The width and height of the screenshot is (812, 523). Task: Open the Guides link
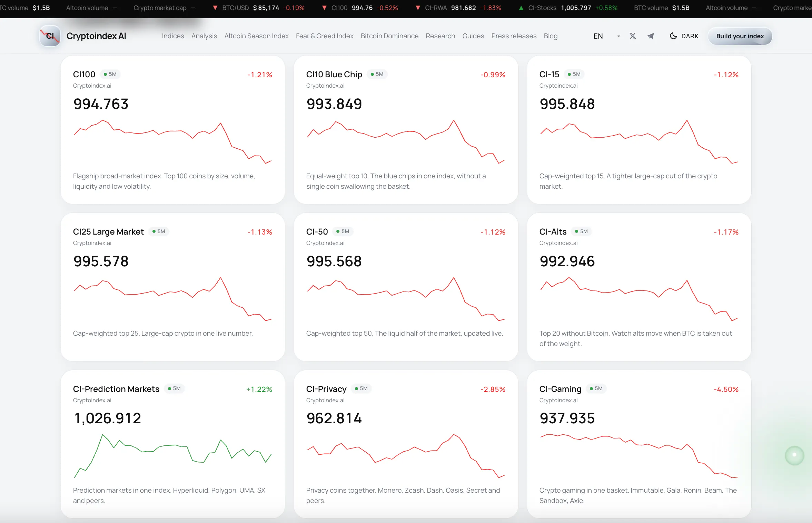(x=473, y=36)
